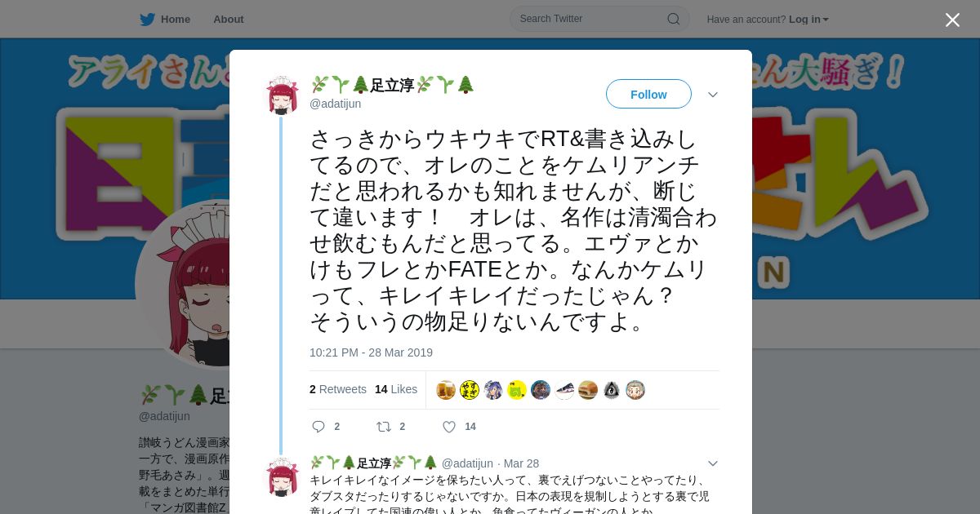Viewport: 980px width, 514px height.
Task: Open the 2 Retweets list
Action: [338, 389]
